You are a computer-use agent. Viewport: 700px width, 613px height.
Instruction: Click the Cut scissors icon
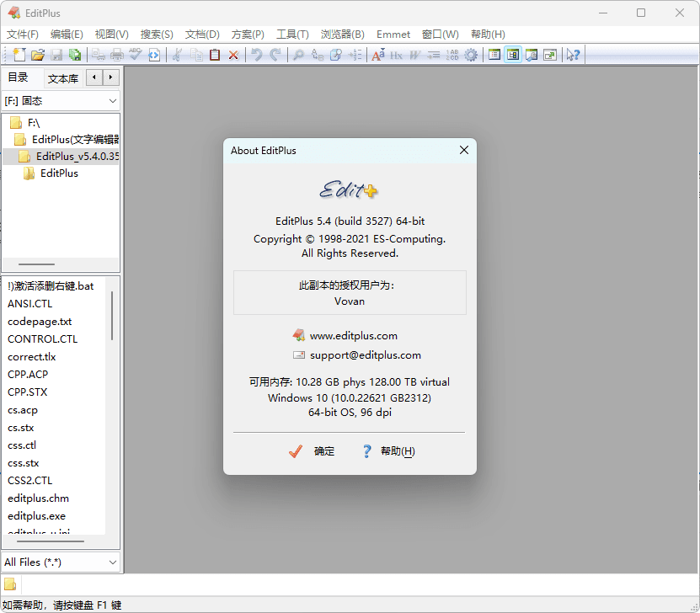[x=177, y=55]
